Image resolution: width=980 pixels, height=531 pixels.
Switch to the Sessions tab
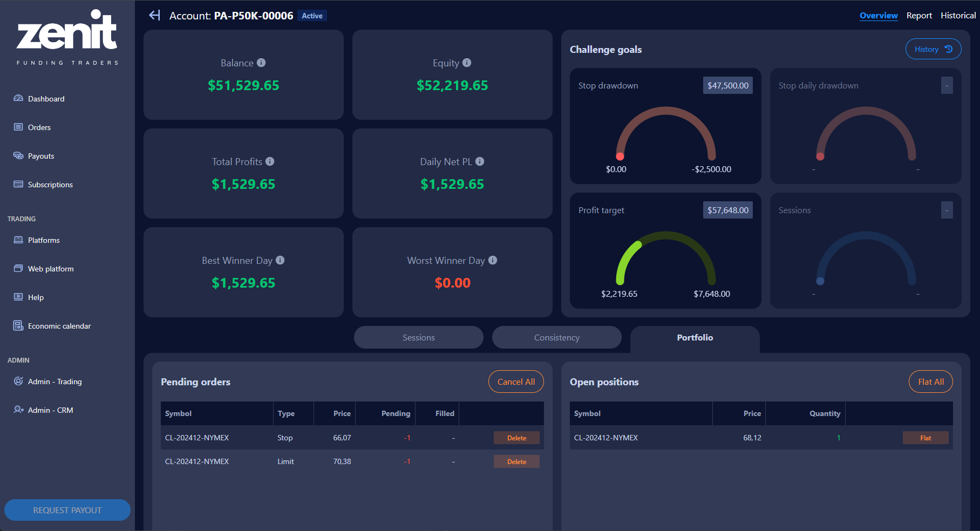click(x=418, y=337)
